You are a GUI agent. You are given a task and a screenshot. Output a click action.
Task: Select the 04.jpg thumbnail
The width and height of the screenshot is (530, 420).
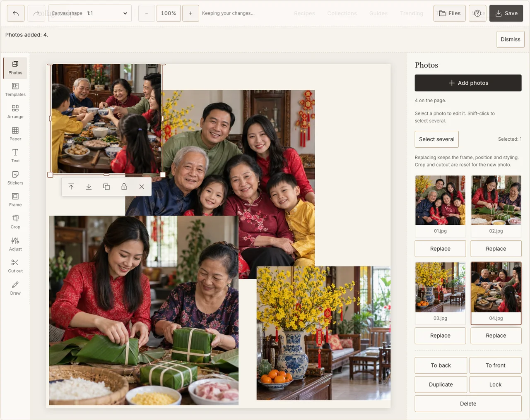(x=496, y=293)
